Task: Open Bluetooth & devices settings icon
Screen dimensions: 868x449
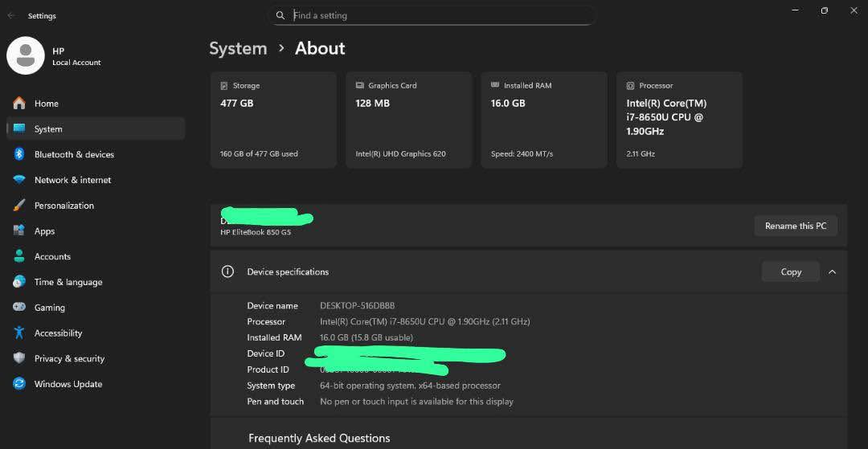Action: click(19, 154)
